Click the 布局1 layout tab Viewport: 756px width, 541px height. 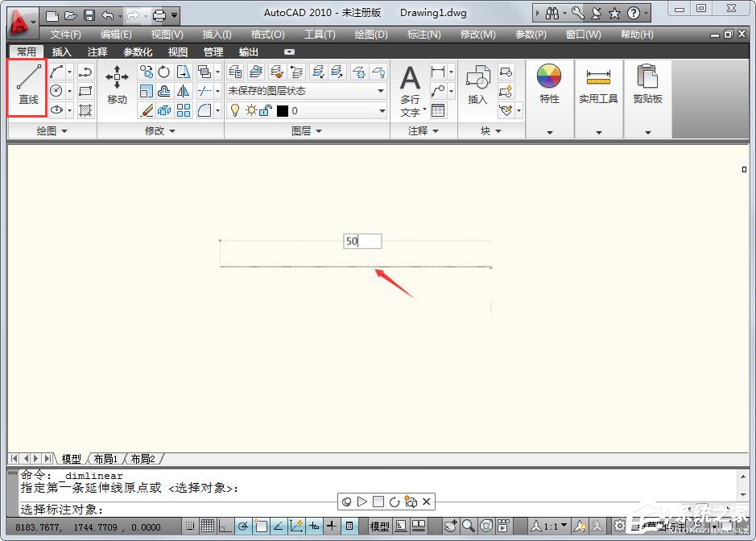(106, 458)
